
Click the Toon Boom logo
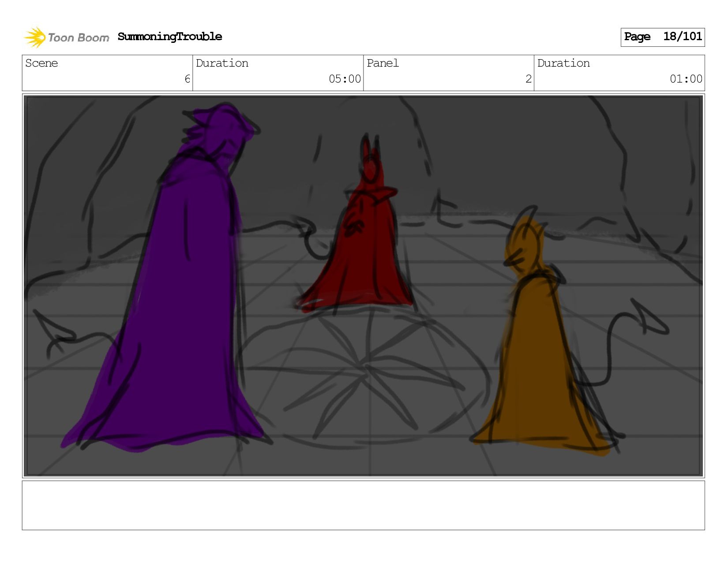(66, 37)
